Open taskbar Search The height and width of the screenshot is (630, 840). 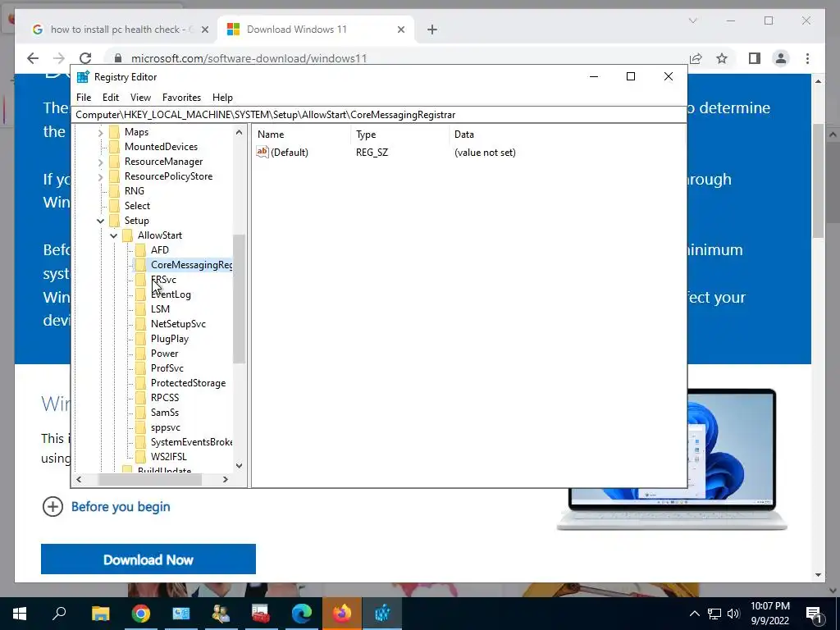point(59,614)
